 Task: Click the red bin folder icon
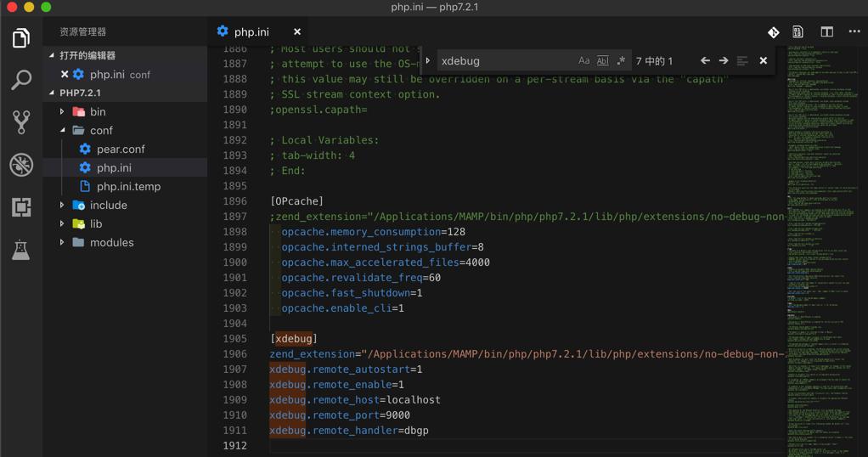[x=79, y=111]
